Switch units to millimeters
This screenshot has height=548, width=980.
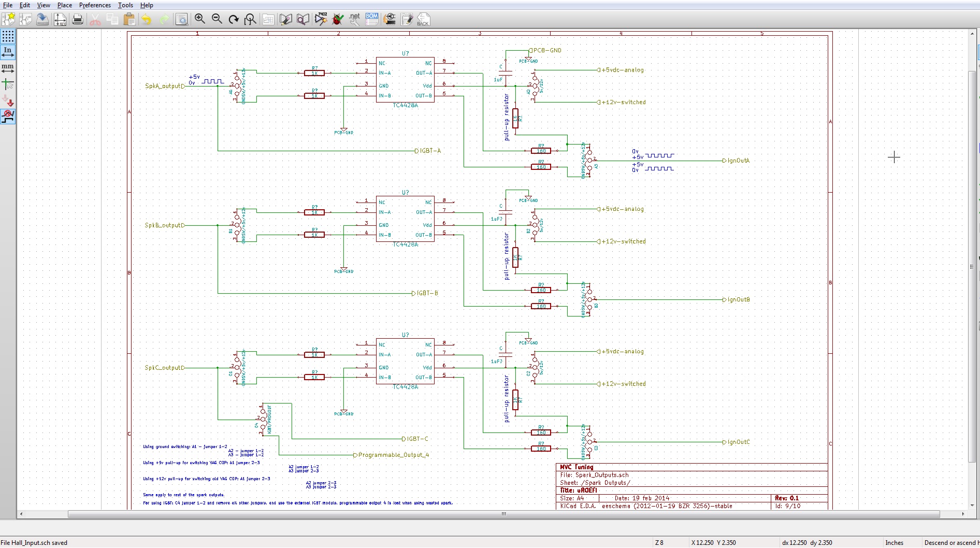8,68
